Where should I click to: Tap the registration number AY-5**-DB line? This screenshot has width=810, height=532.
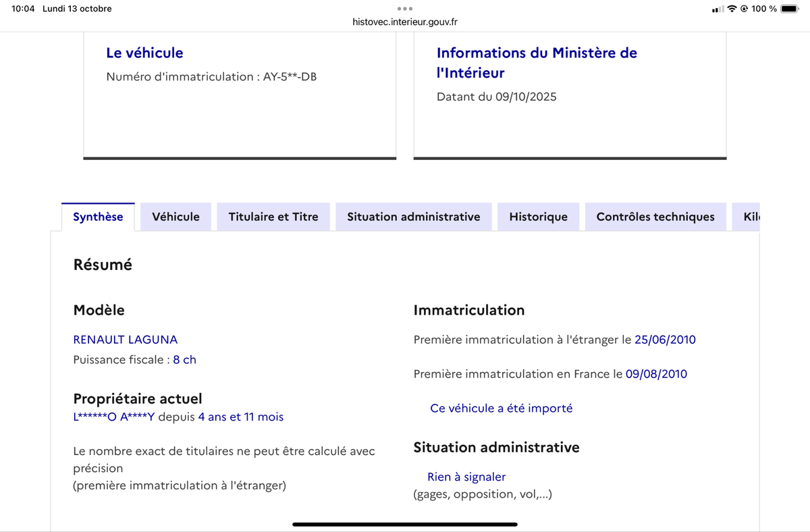point(211,77)
